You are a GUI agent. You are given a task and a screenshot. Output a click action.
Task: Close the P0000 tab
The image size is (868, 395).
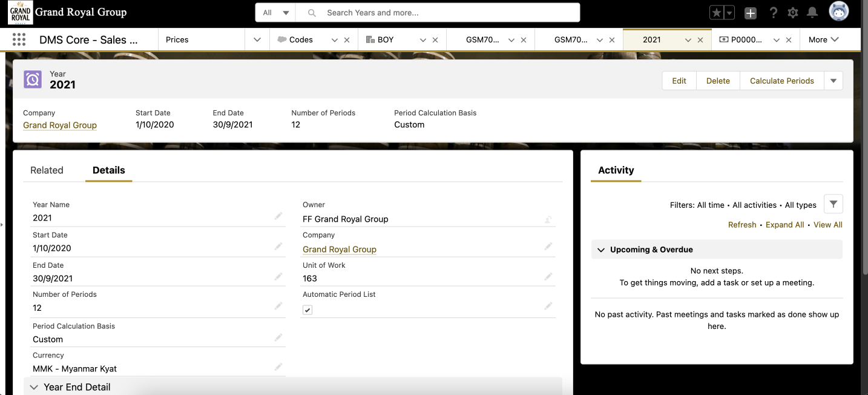pos(789,40)
